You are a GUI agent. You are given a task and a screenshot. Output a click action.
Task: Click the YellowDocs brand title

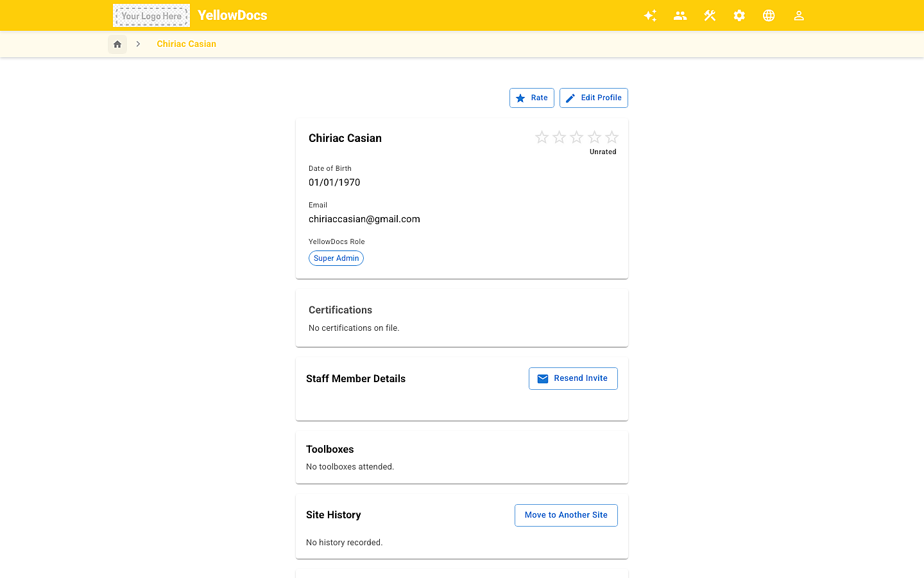click(232, 15)
